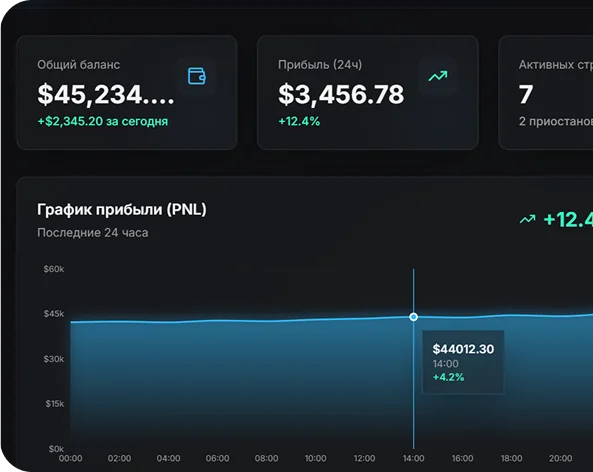Click the График прибыли (PNL) heading
Image resolution: width=593 pixels, height=472 pixels.
point(122,210)
